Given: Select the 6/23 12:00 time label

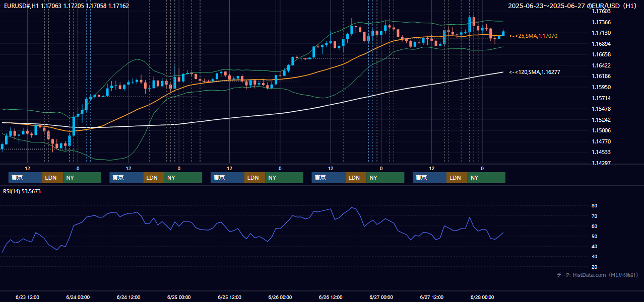Looking at the screenshot, I should coord(27,297).
